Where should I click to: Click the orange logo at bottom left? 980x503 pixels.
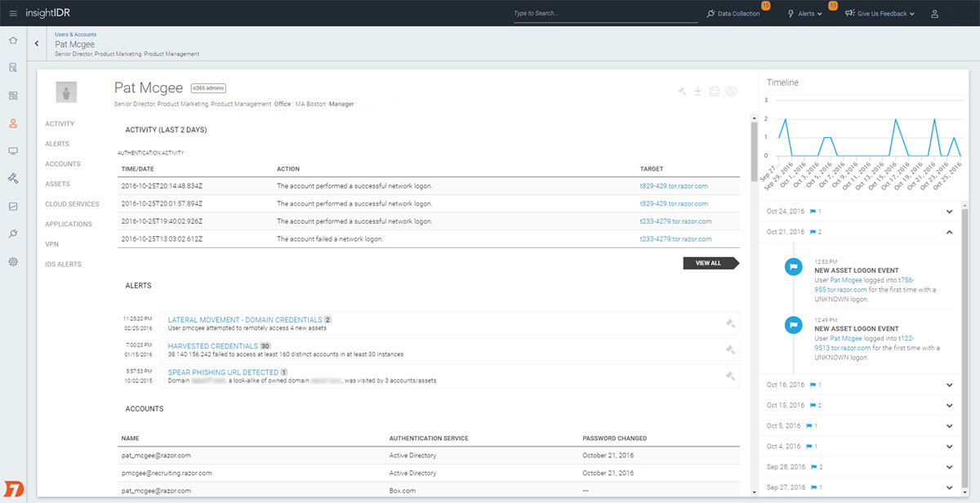(13, 490)
